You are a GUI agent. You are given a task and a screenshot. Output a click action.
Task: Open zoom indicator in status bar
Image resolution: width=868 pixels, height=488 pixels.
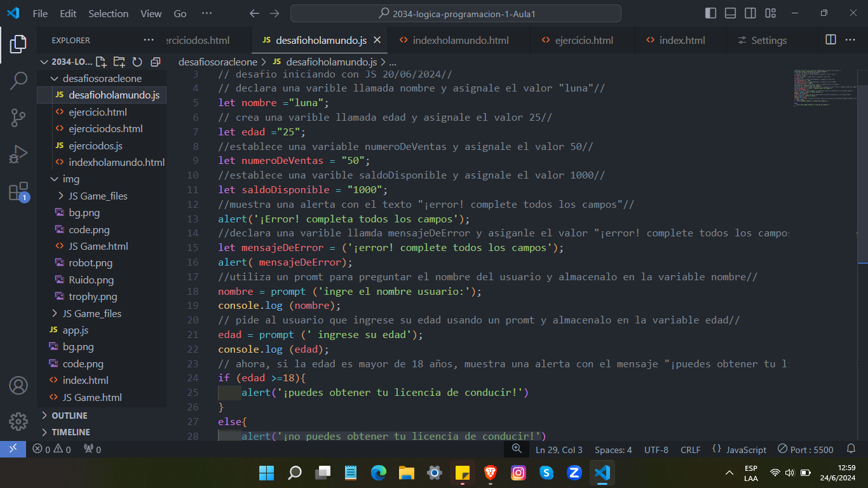pyautogui.click(x=517, y=449)
